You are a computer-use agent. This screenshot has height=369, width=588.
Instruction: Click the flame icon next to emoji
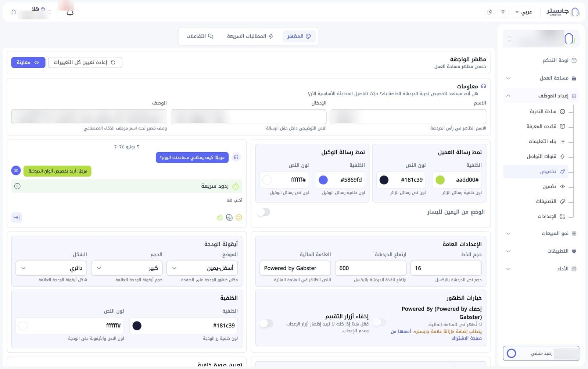point(220,217)
